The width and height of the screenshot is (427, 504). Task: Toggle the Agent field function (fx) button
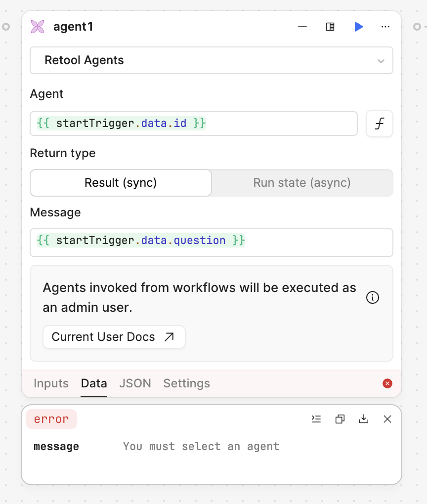click(379, 124)
